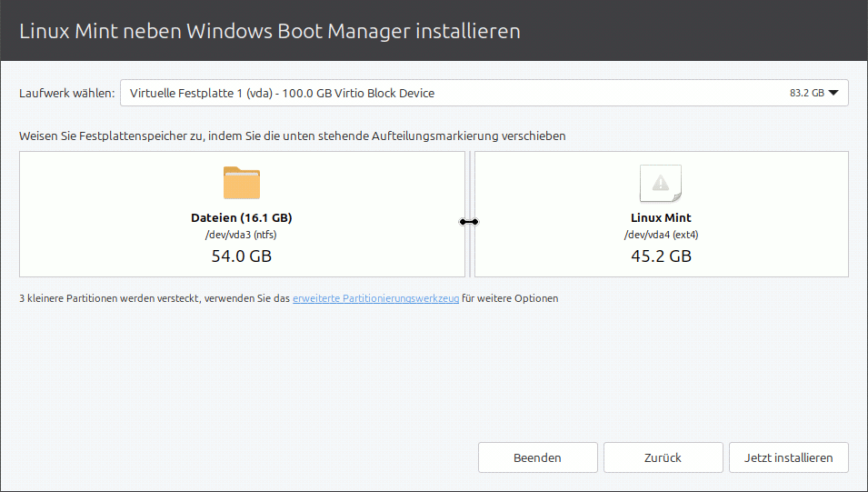Go back with the Zurück button
The image size is (868, 492).
[x=663, y=457]
